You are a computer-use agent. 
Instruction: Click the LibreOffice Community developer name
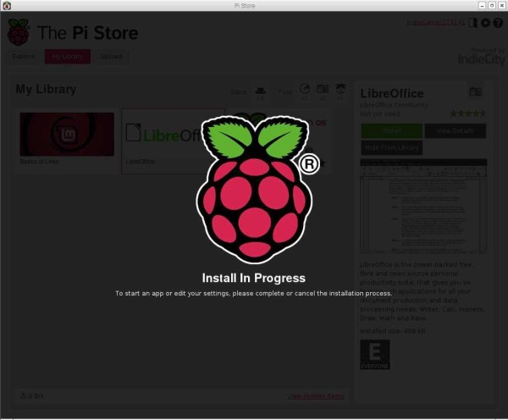[x=394, y=105]
